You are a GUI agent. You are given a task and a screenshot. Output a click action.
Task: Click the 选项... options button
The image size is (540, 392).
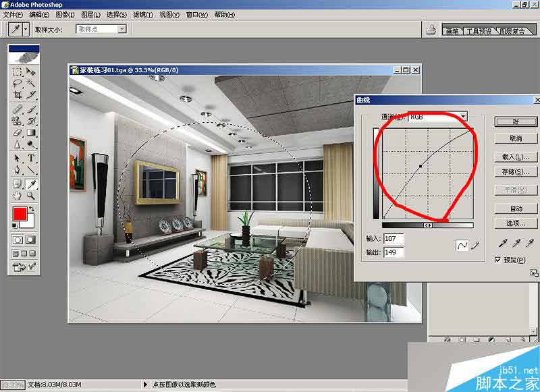coord(516,223)
